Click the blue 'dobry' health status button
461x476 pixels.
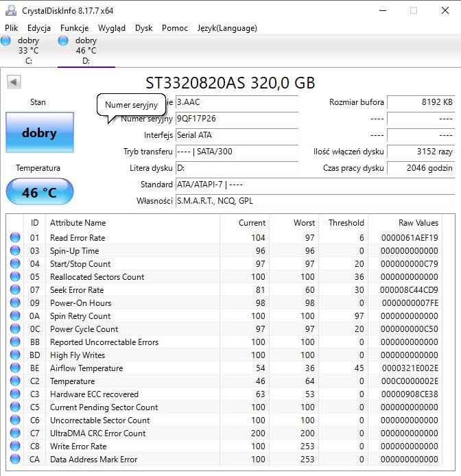40,132
